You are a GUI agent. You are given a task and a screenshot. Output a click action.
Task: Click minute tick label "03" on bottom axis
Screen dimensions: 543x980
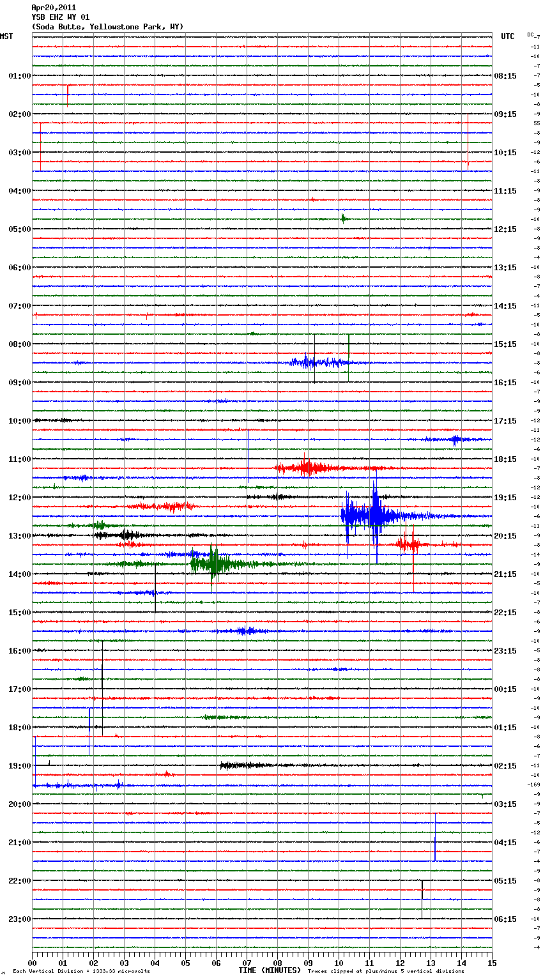[124, 963]
